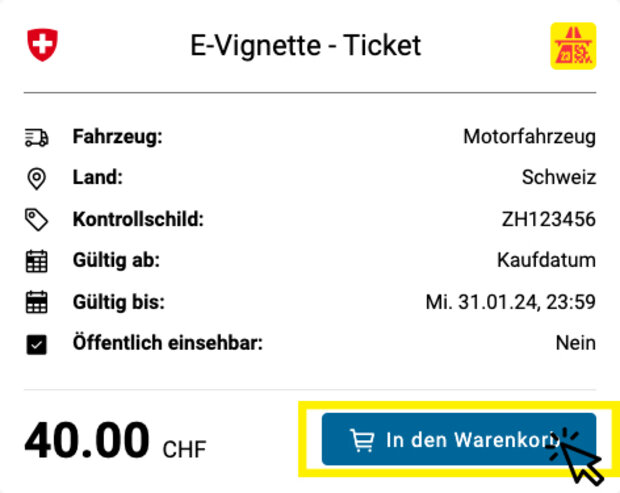Click the 40.00 price amount

[x=87, y=440]
